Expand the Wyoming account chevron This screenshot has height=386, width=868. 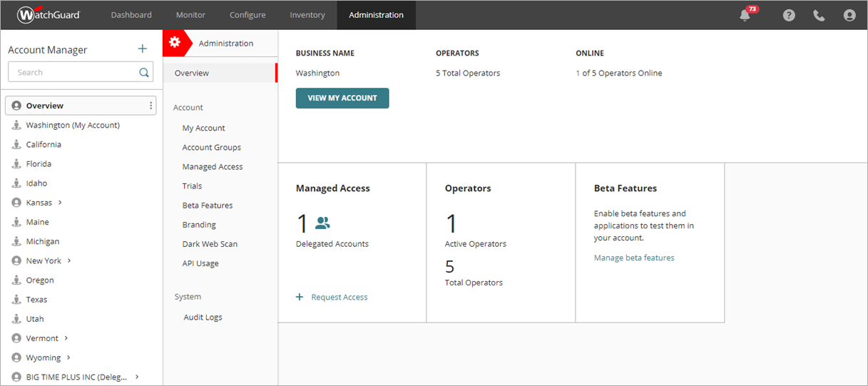(x=68, y=357)
